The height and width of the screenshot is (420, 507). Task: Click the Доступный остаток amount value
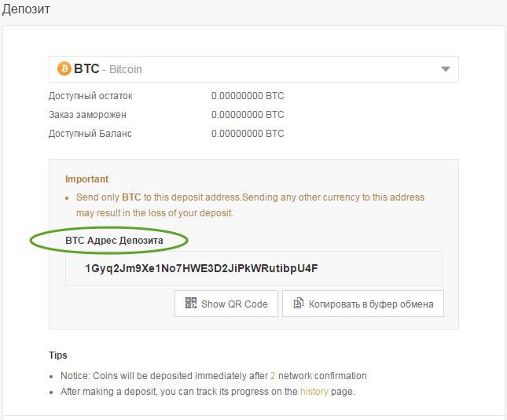(248, 96)
